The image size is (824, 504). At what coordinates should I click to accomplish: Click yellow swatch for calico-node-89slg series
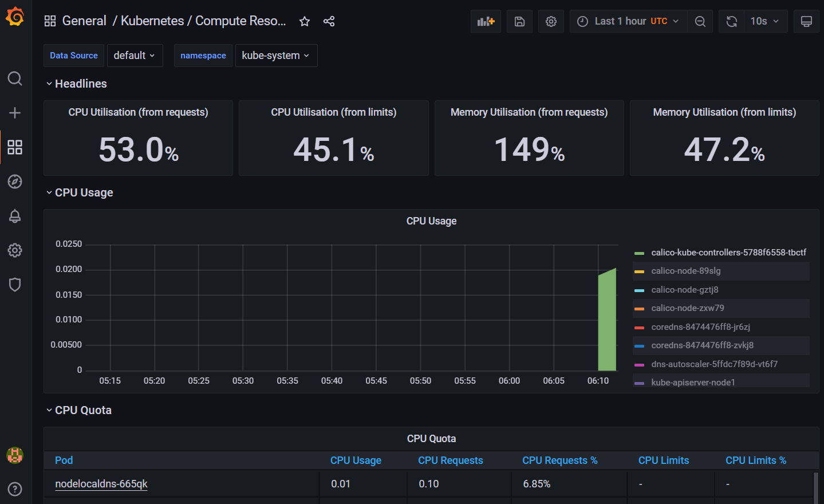640,271
